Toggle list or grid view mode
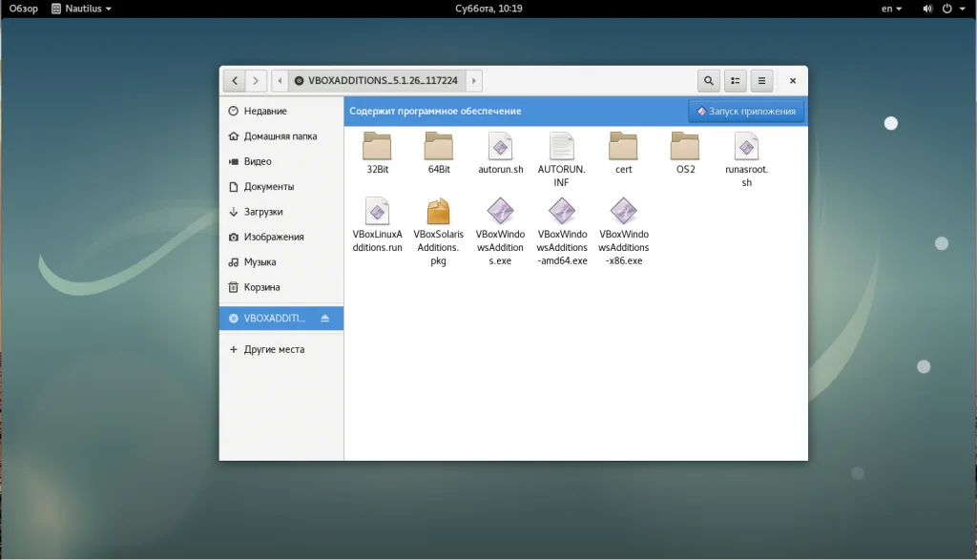Screen dimensions: 977x560 pyautogui.click(x=735, y=81)
